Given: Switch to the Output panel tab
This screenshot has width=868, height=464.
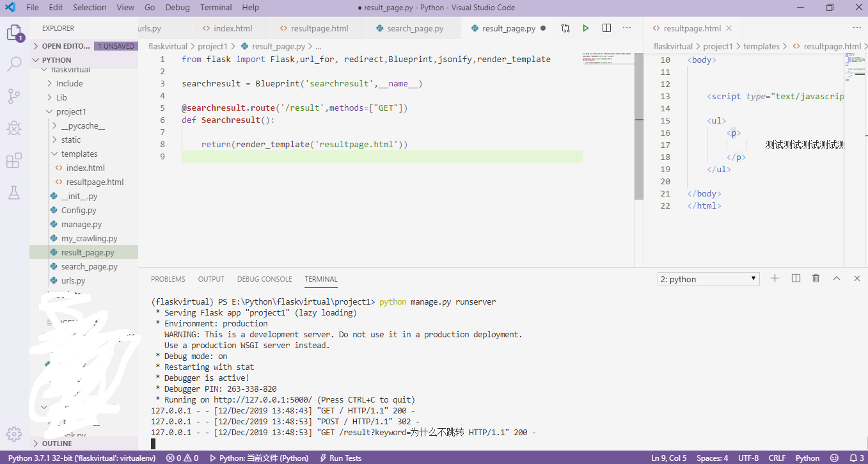Looking at the screenshot, I should pyautogui.click(x=211, y=279).
